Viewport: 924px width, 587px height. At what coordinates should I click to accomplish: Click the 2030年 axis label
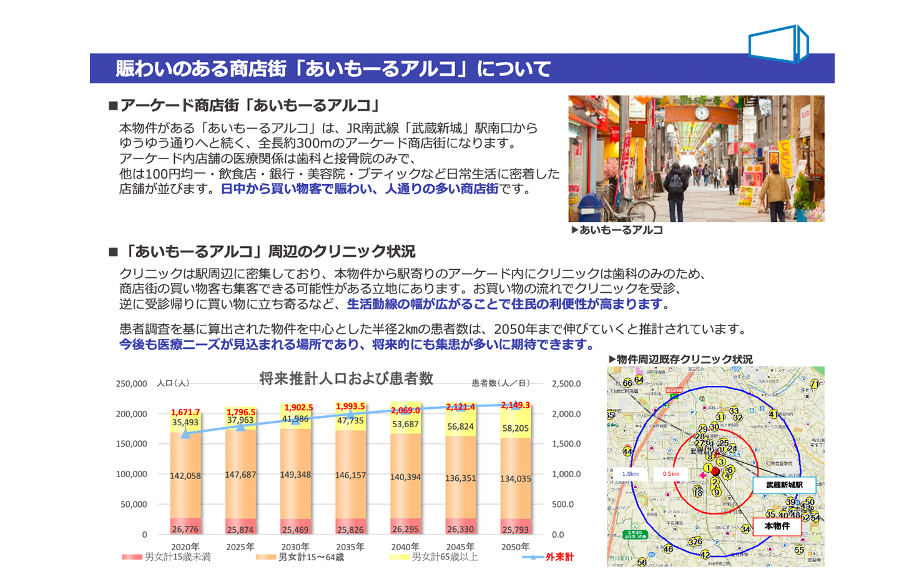click(295, 546)
